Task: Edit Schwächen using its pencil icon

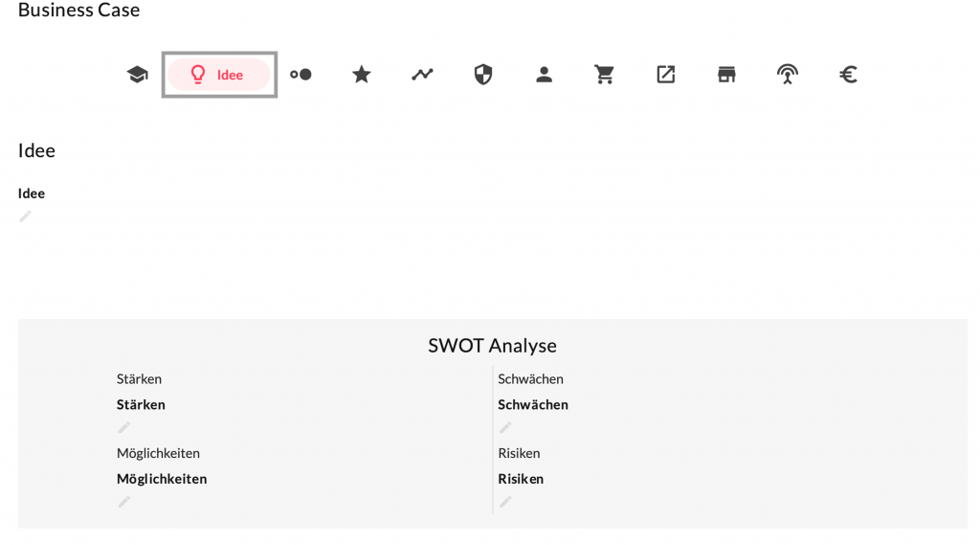Action: (505, 427)
